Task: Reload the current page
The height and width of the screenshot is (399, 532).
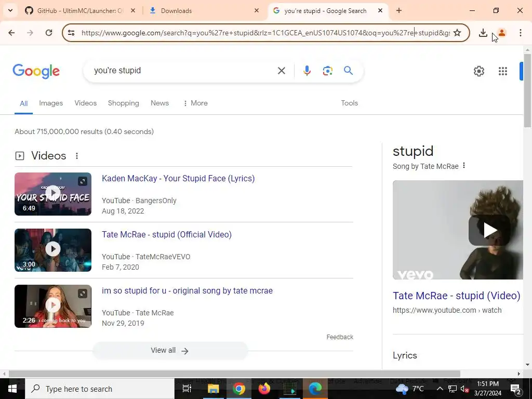Action: (49, 33)
